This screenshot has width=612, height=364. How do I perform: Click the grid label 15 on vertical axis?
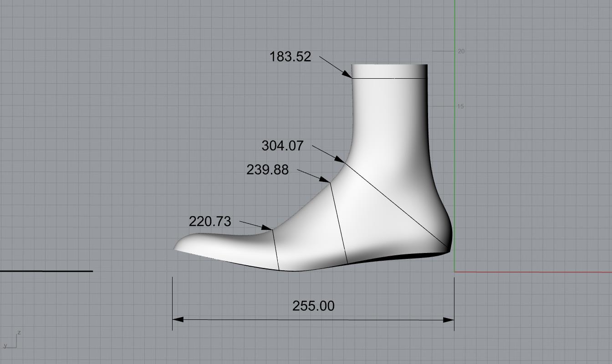tap(461, 106)
